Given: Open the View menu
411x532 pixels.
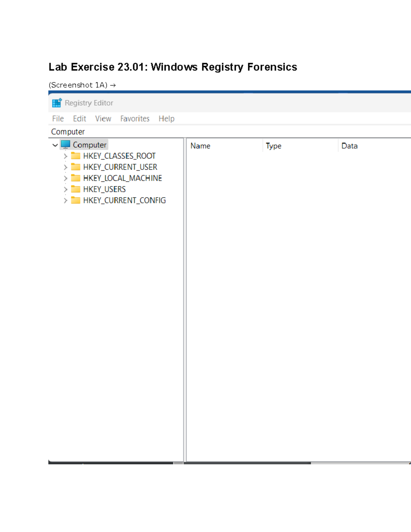Looking at the screenshot, I should tap(103, 118).
